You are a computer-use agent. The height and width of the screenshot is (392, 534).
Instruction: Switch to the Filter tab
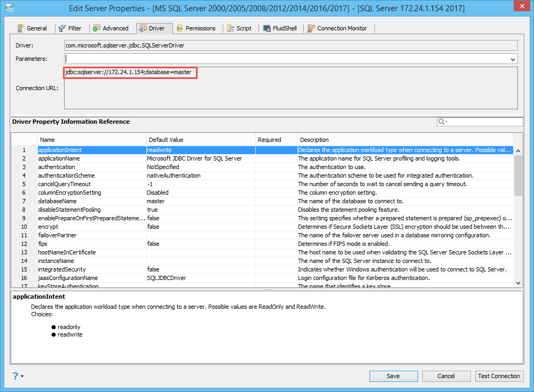pos(70,28)
